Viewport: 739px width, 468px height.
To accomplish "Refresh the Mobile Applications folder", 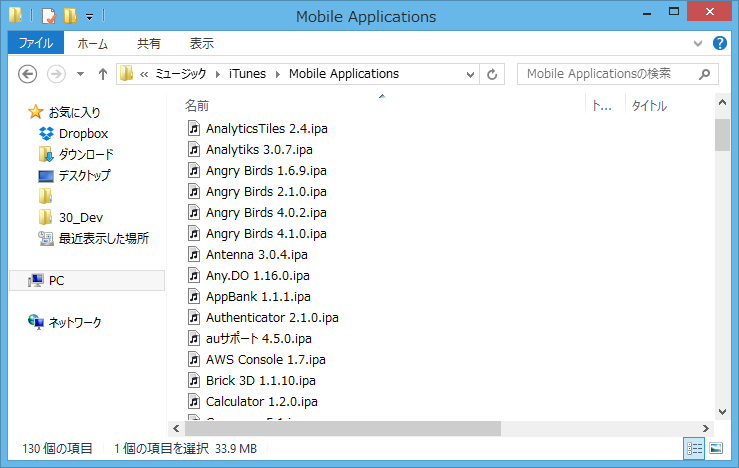I will (x=492, y=74).
